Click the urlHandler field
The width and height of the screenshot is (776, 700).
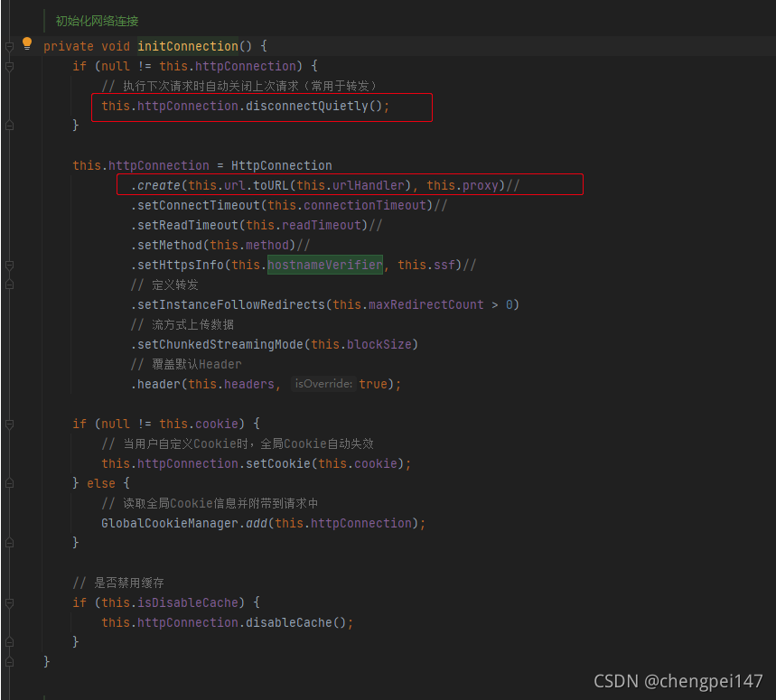(369, 185)
